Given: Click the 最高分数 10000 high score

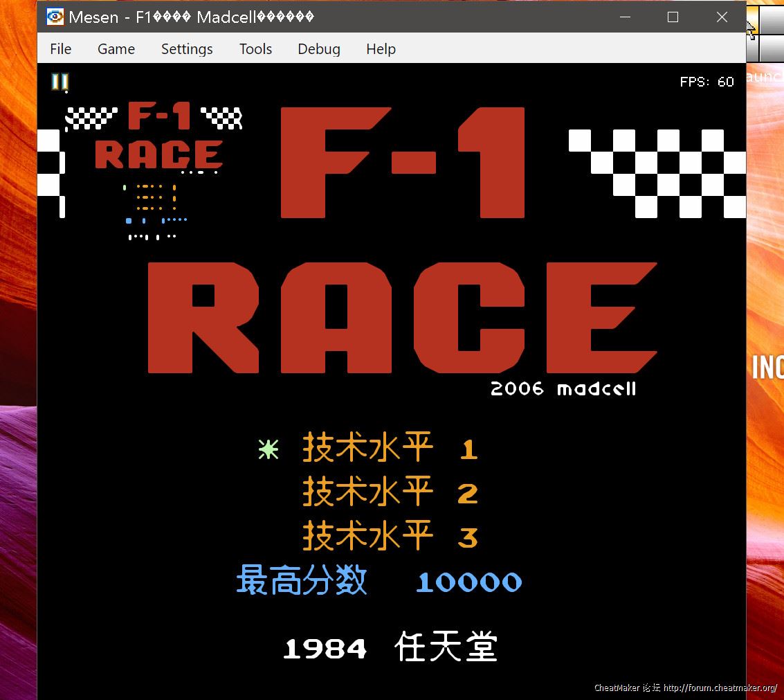Looking at the screenshot, I should pos(379,581).
